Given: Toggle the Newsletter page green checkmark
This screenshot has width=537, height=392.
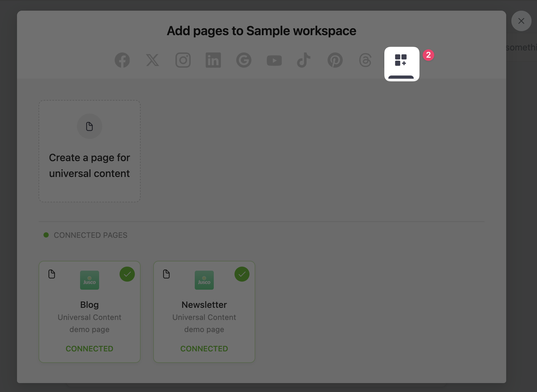Looking at the screenshot, I should (x=242, y=274).
